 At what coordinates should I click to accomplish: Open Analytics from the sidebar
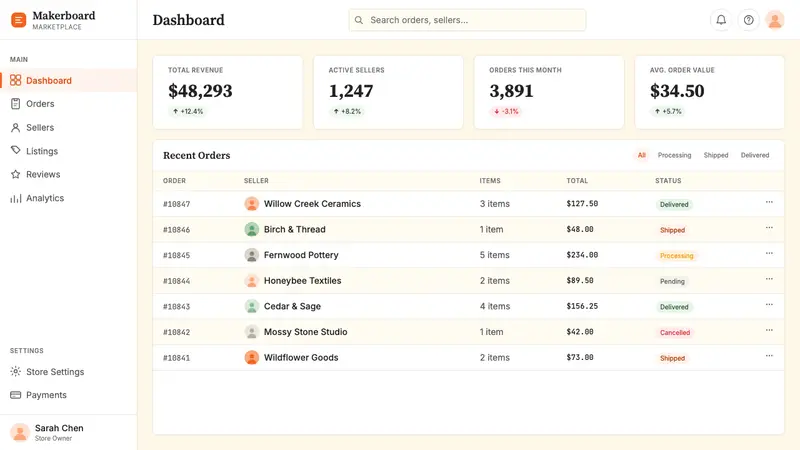coord(68,198)
